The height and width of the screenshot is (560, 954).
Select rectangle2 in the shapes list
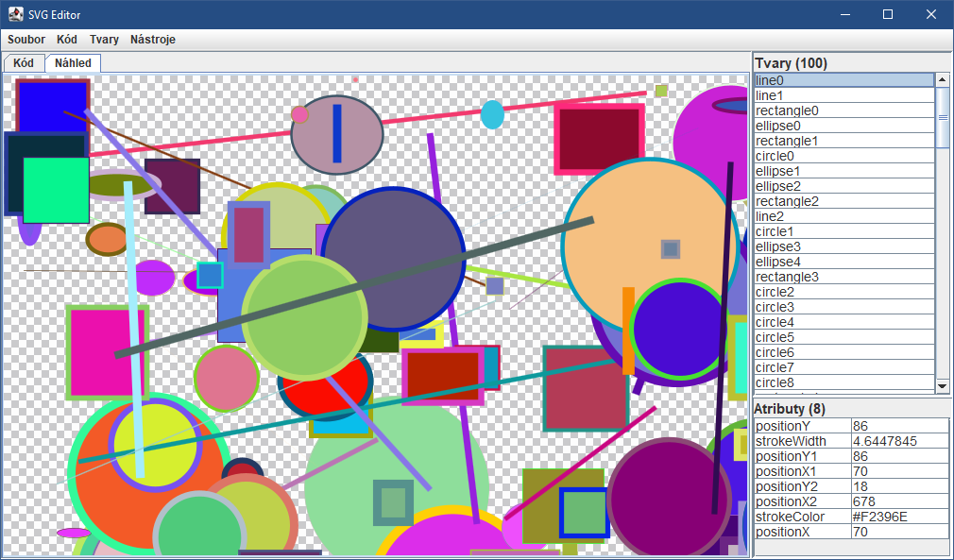point(843,201)
